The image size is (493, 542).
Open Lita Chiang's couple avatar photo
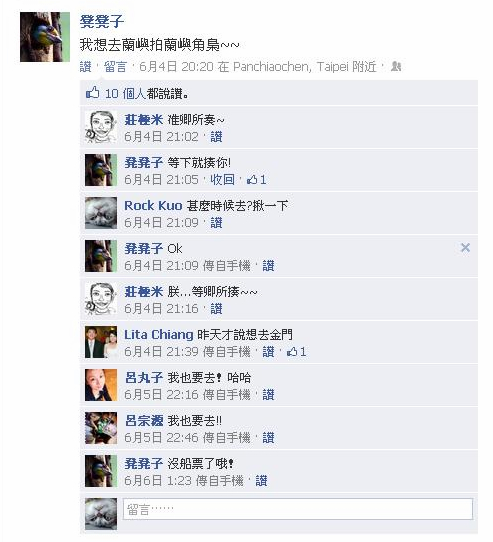pos(101,342)
